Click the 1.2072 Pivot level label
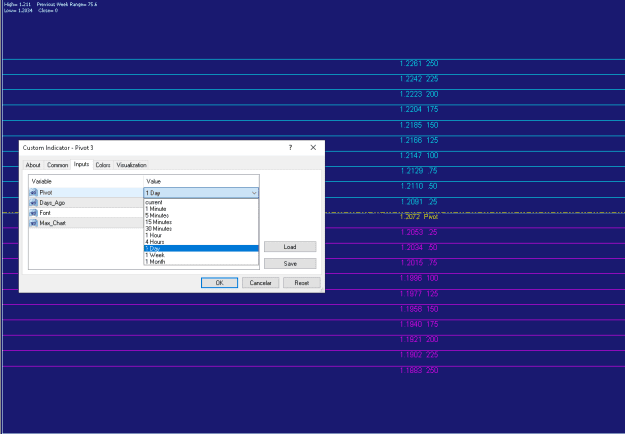 pos(419,217)
